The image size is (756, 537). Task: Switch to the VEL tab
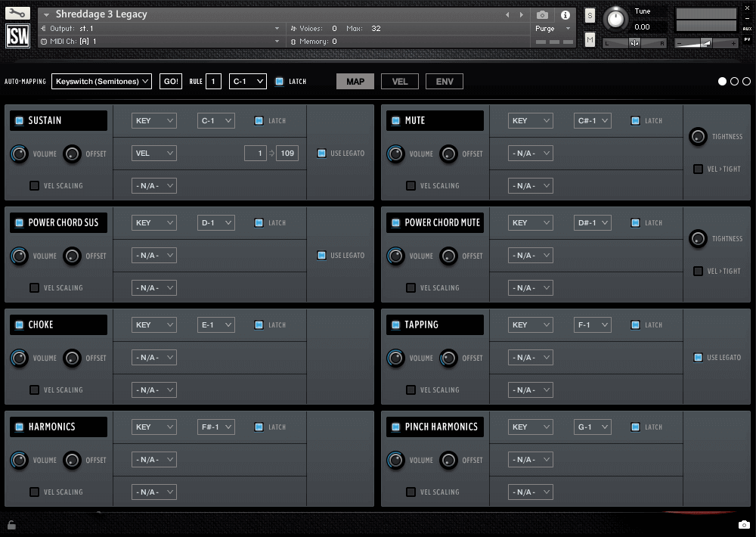coord(399,81)
